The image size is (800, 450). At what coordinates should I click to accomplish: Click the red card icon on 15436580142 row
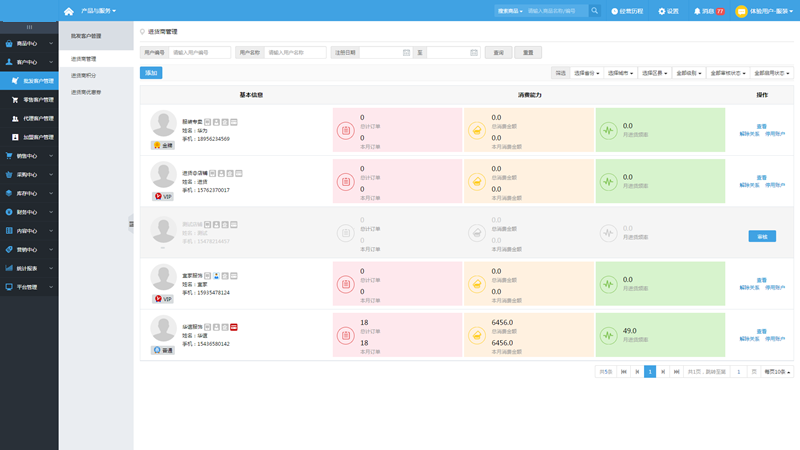point(234,327)
